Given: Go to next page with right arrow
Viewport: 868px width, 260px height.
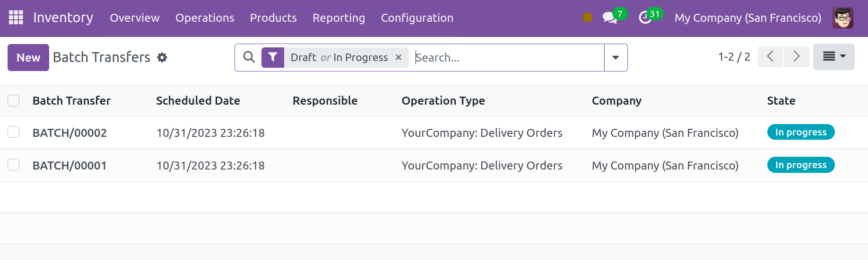Looking at the screenshot, I should 797,57.
